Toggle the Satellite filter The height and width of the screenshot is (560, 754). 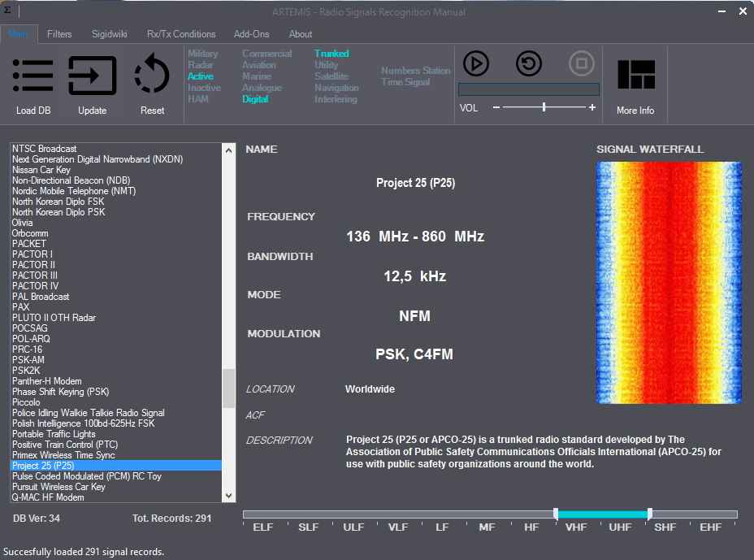(331, 76)
